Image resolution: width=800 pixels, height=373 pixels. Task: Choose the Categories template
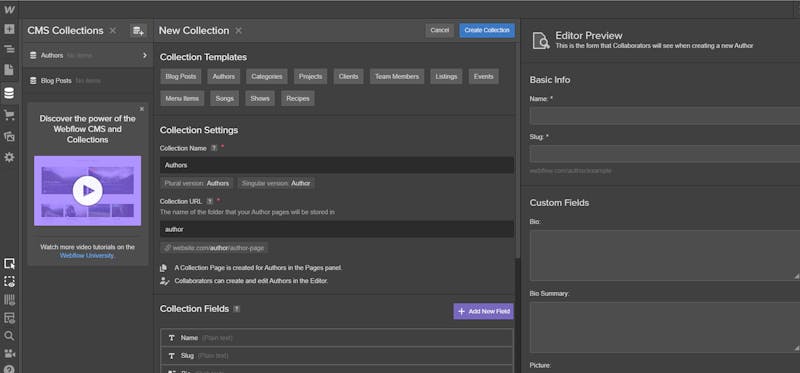tap(266, 77)
